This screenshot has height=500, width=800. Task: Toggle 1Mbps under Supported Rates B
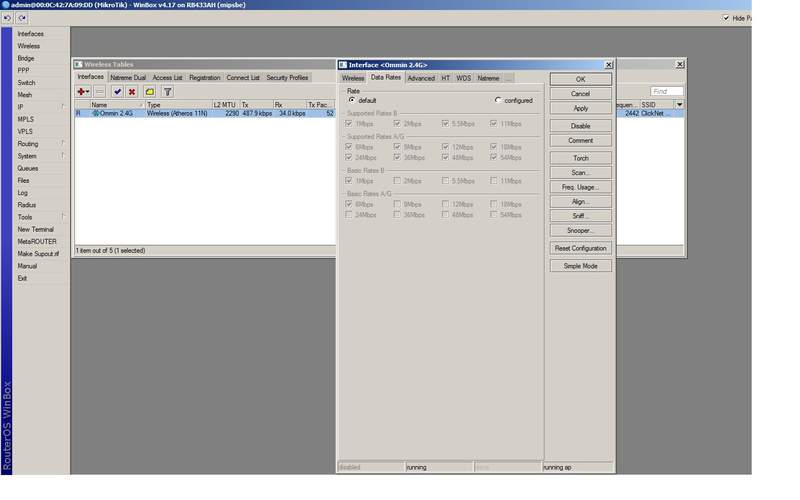click(x=348, y=123)
